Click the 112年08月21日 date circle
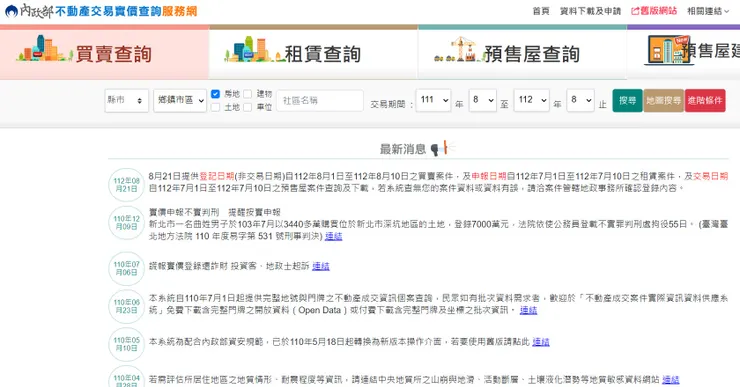This screenshot has width=740, height=387. [x=126, y=185]
